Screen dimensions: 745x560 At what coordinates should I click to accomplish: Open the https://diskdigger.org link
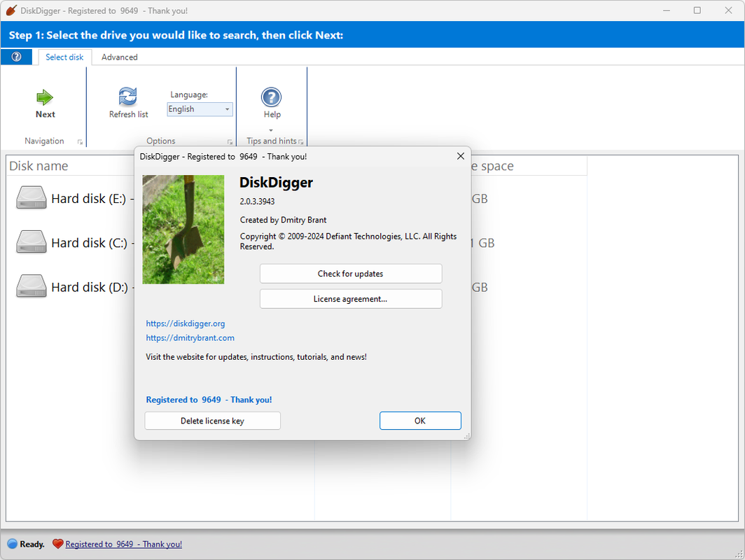pyautogui.click(x=186, y=323)
